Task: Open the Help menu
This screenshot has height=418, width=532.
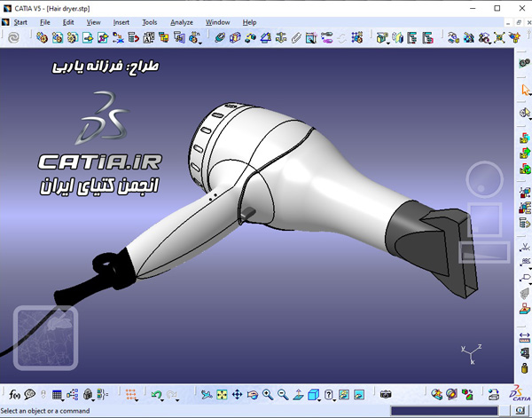Action: click(x=249, y=22)
